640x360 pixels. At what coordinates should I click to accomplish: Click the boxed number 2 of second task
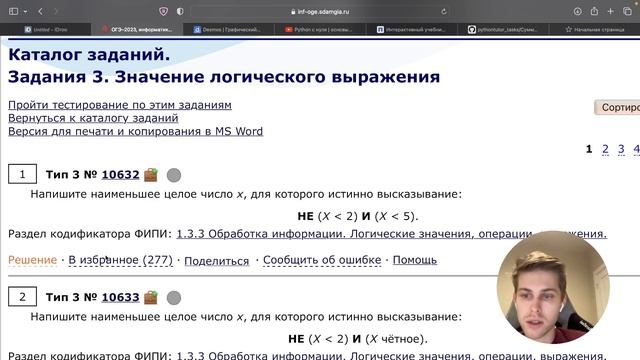click(x=22, y=297)
